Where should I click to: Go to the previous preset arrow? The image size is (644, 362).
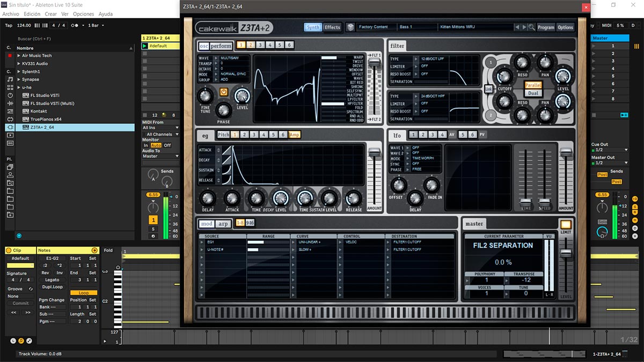coord(517,27)
